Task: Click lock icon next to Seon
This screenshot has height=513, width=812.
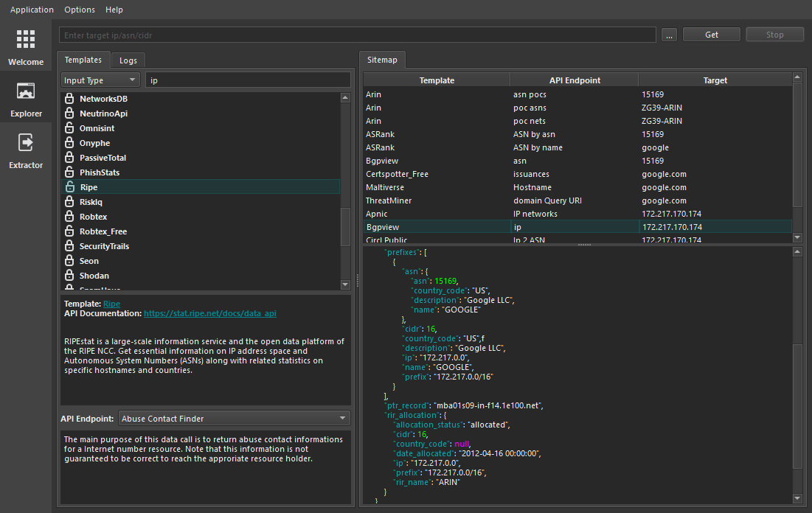Action: (x=69, y=260)
